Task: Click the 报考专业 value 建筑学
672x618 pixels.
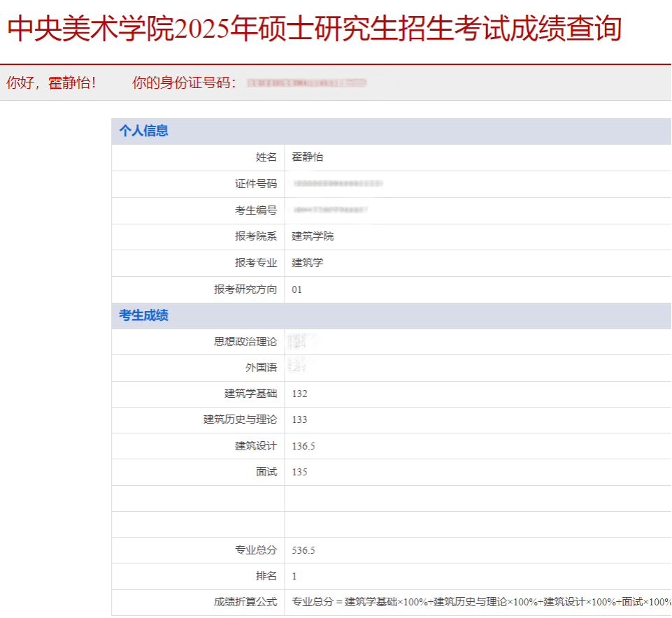Action: (305, 263)
